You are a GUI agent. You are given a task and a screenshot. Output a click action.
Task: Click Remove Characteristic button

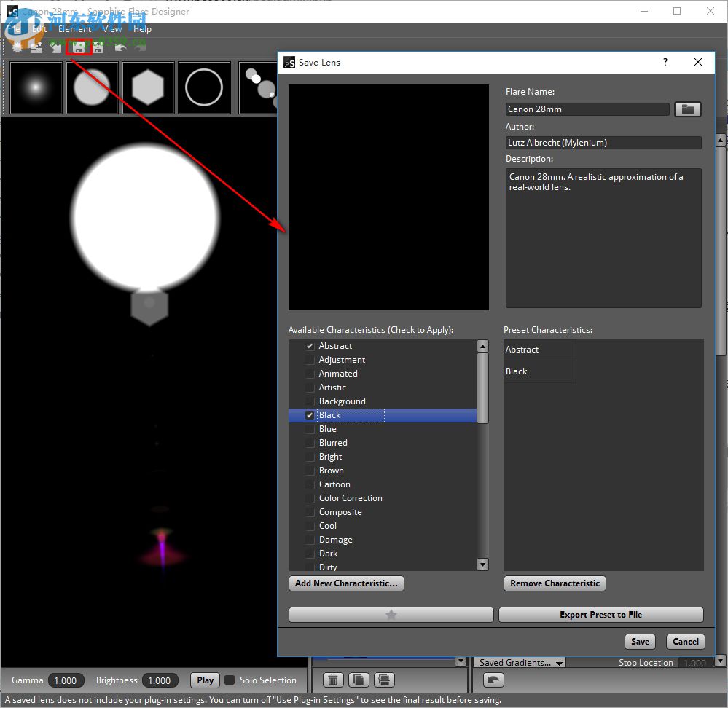pos(555,583)
